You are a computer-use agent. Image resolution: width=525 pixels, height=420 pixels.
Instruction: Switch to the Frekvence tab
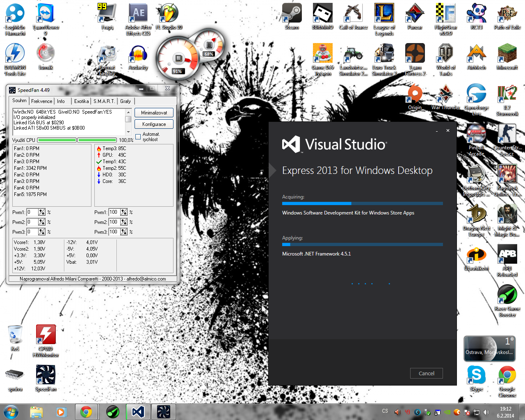[42, 101]
